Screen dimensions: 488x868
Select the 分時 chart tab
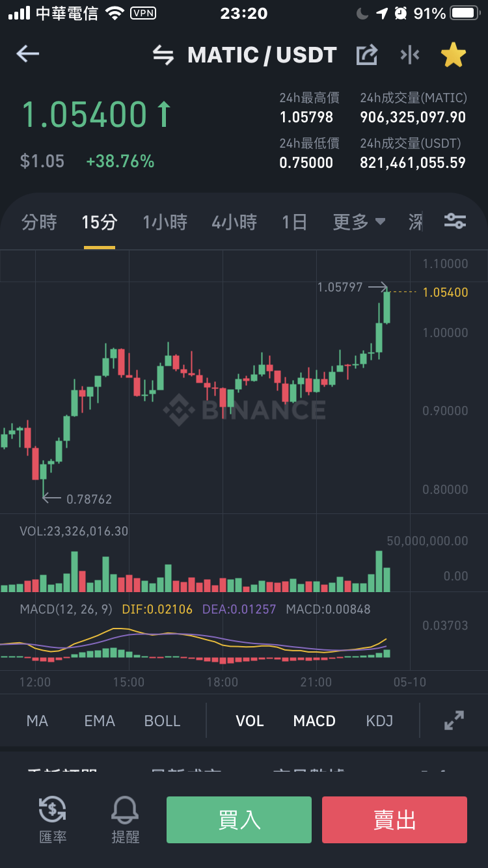tap(39, 222)
